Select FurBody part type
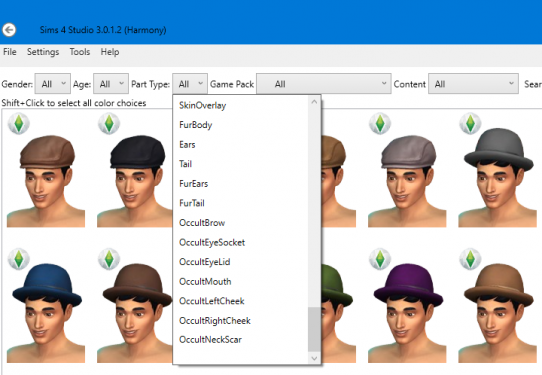Screen dimensions: 542x375 tap(240, 125)
